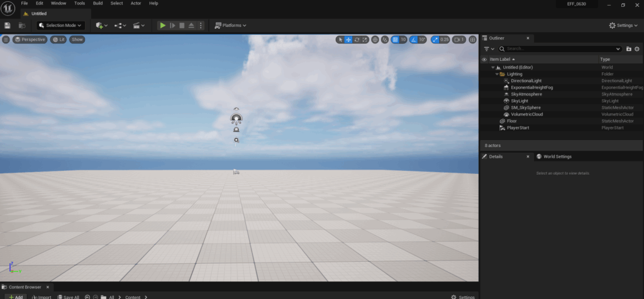Open the Cinematics clapperboard dropdown

click(139, 25)
